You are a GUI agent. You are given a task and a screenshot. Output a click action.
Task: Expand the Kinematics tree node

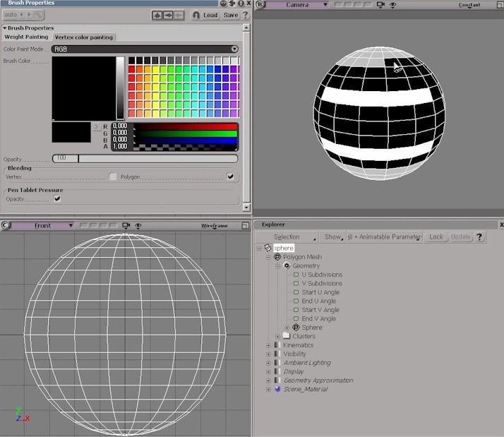pos(268,345)
